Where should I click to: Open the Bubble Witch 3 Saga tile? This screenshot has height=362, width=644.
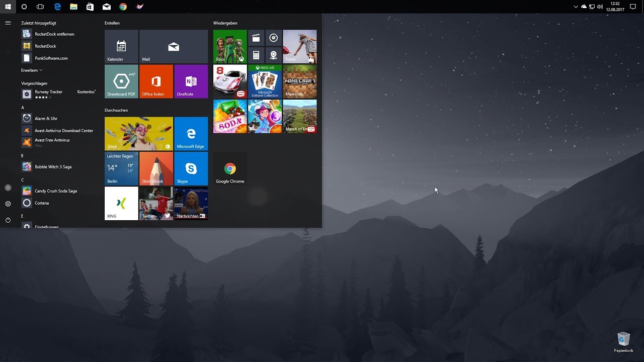[x=265, y=116]
